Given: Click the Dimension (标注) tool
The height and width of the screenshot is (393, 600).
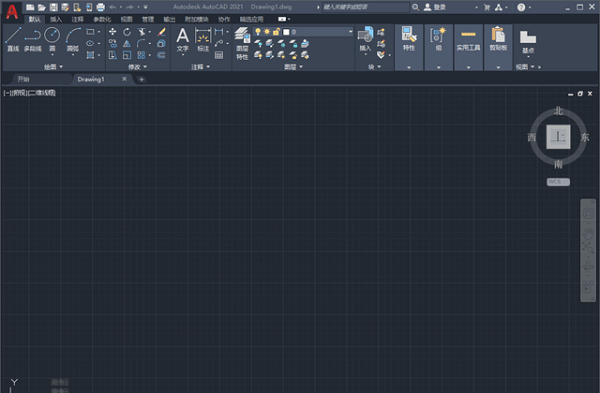Looking at the screenshot, I should click(x=203, y=39).
